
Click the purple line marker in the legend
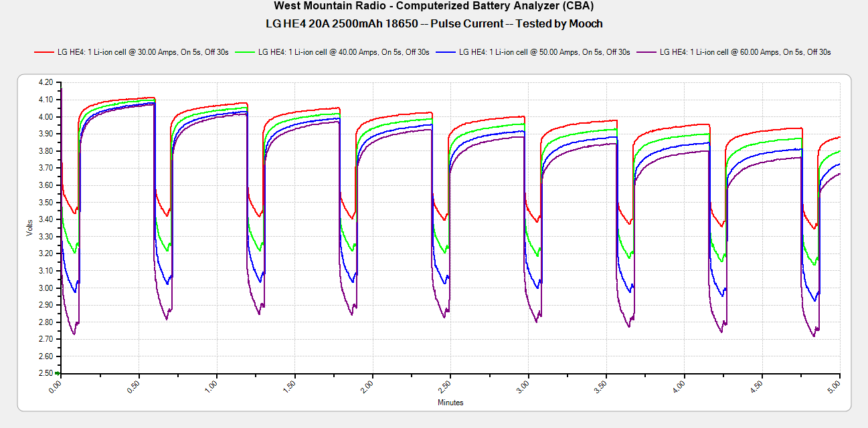pyautogui.click(x=646, y=51)
